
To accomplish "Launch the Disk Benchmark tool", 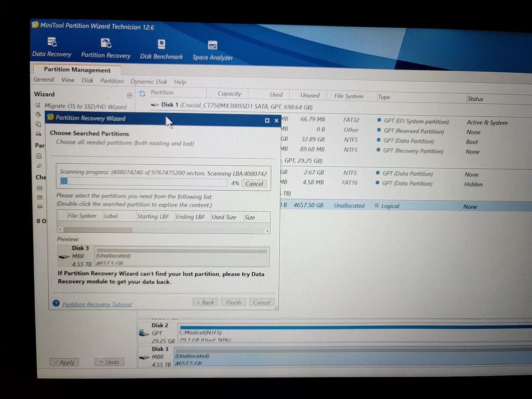I will pos(161,50).
